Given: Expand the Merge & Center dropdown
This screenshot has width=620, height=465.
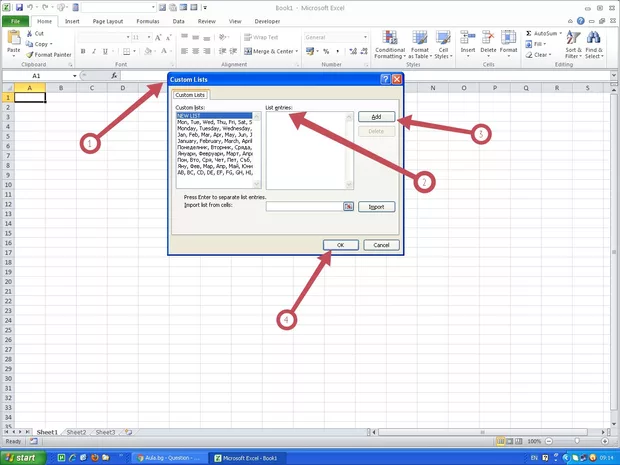Looking at the screenshot, I should coord(298,51).
